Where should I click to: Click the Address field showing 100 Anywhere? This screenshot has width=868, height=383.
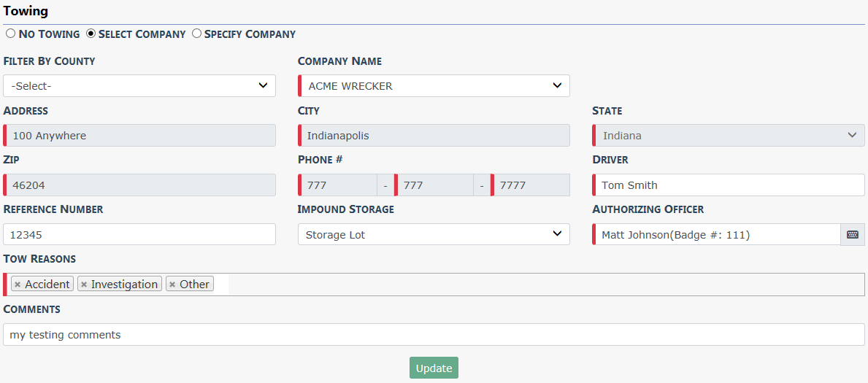pyautogui.click(x=139, y=136)
